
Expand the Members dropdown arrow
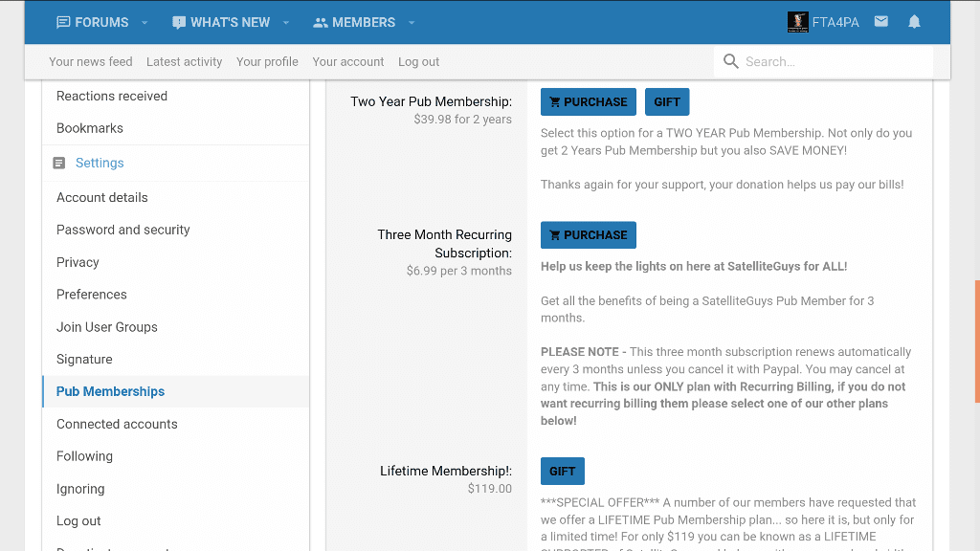click(412, 23)
